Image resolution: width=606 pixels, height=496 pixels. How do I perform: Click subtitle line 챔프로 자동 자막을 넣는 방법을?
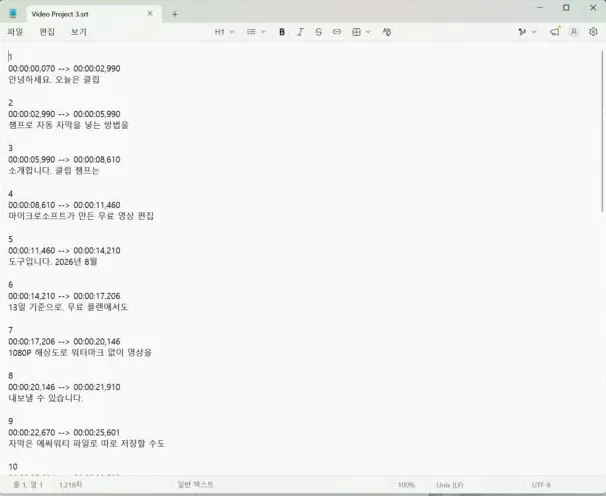[68, 125]
